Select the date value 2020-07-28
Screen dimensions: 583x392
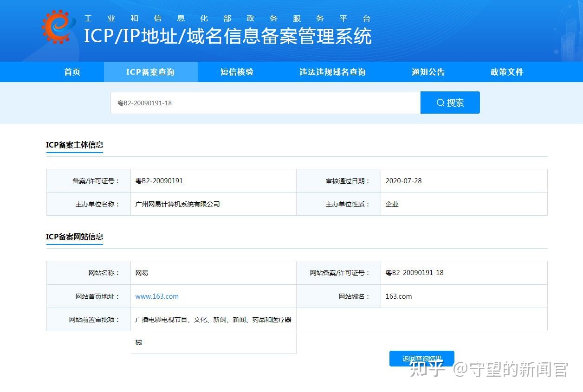(x=403, y=181)
